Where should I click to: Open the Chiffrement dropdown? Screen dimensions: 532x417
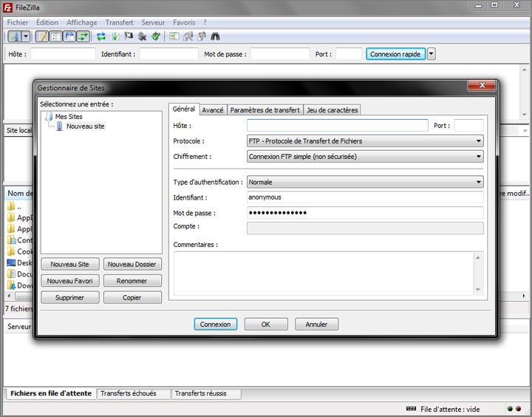tap(365, 157)
